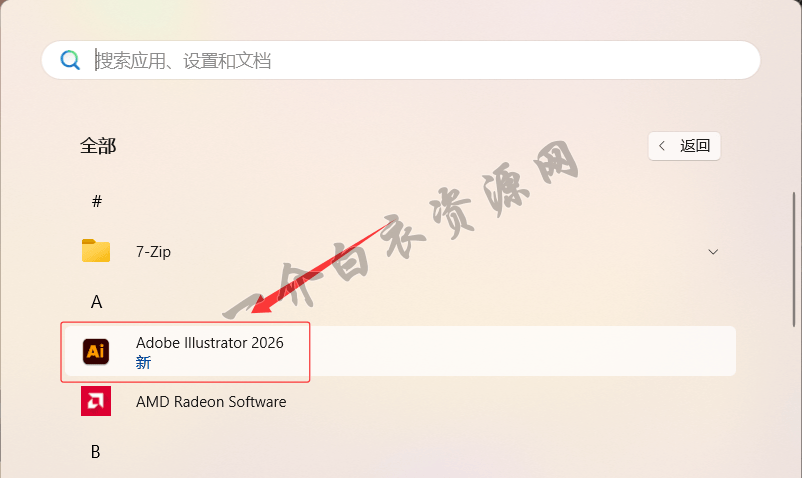Click the yellow 7-Zip folder icon

[x=96, y=251]
